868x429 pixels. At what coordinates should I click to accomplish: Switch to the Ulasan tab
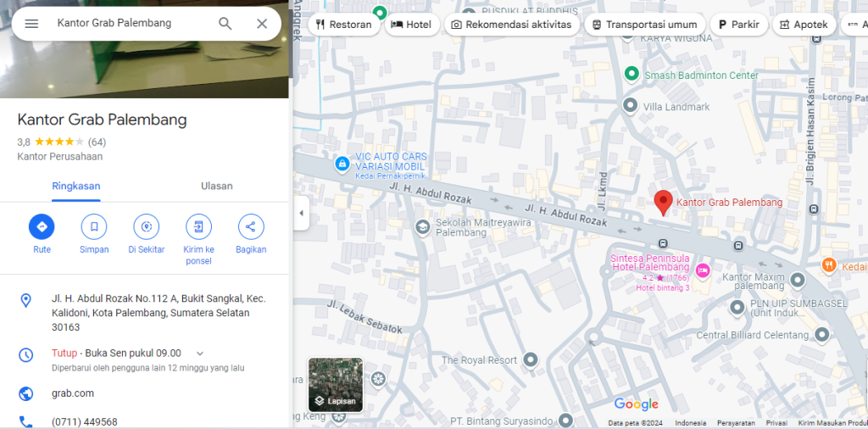[217, 186]
